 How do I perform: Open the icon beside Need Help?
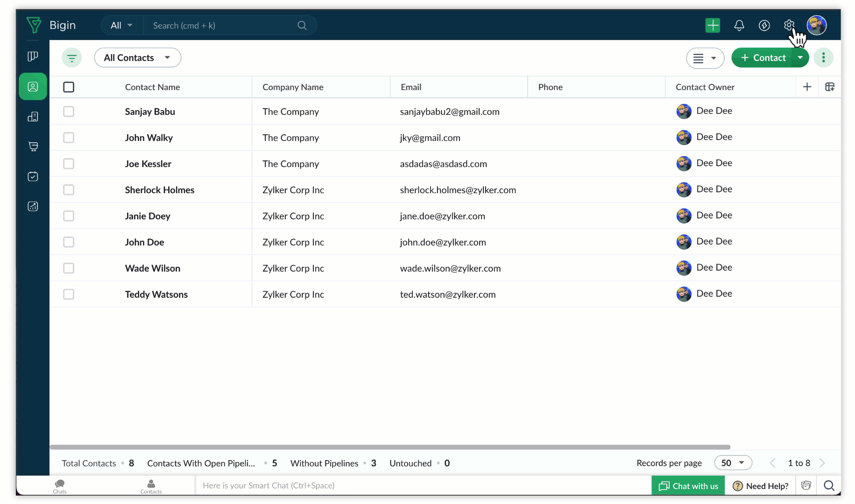[x=806, y=485]
